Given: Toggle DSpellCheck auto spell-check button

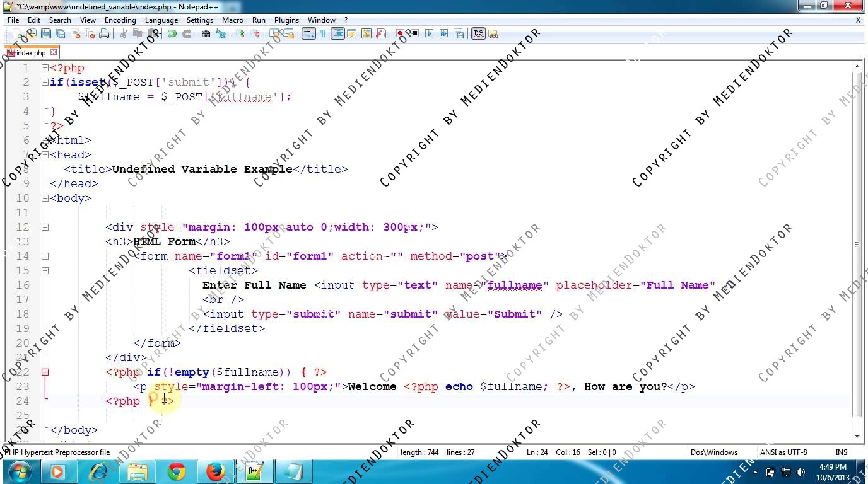Looking at the screenshot, I should [478, 33].
